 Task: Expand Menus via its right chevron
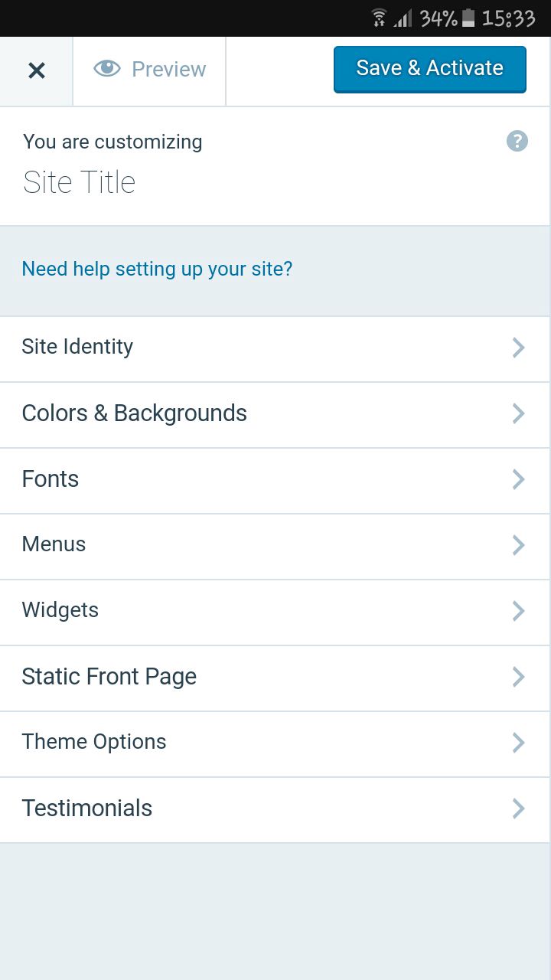[x=518, y=545]
